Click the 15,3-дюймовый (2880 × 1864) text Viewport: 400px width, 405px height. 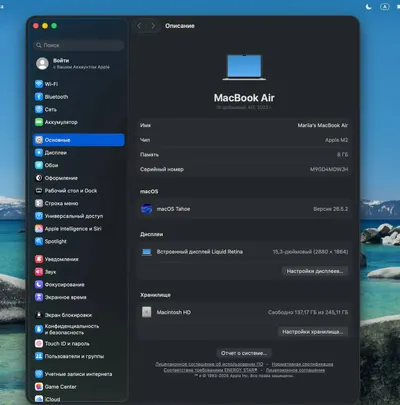(310, 252)
